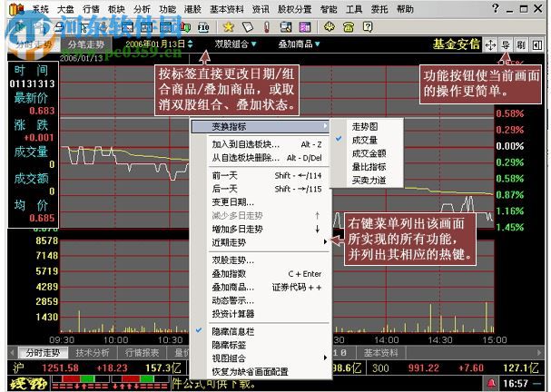Click the title bar question mark help
The height and width of the screenshot is (392, 551).
(495, 8)
